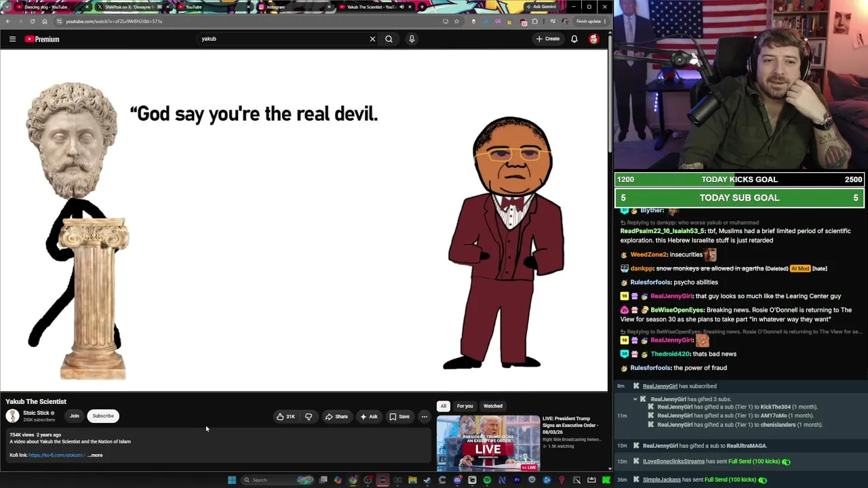The image size is (868, 488).
Task: Open the more actions three-dot menu
Action: click(x=425, y=417)
